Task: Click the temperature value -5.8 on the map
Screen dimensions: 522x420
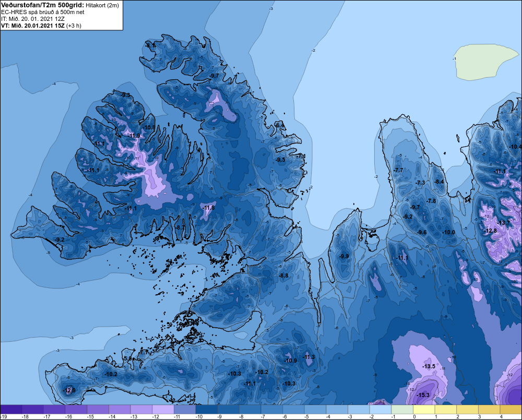Action: pyautogui.click(x=128, y=358)
